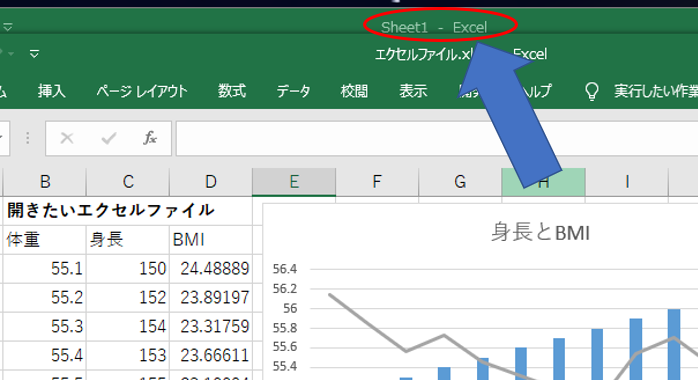
Task: Click the BMI header cell
Action: (211, 240)
